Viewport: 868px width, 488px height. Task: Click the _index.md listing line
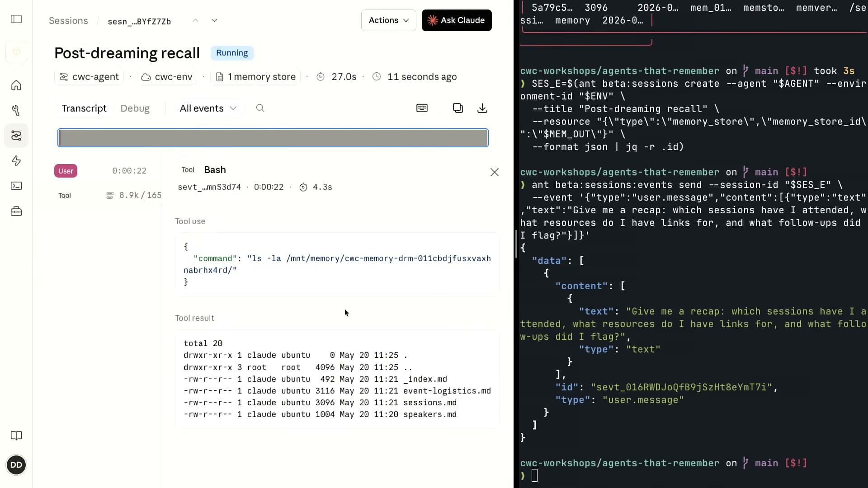pyautogui.click(x=315, y=379)
